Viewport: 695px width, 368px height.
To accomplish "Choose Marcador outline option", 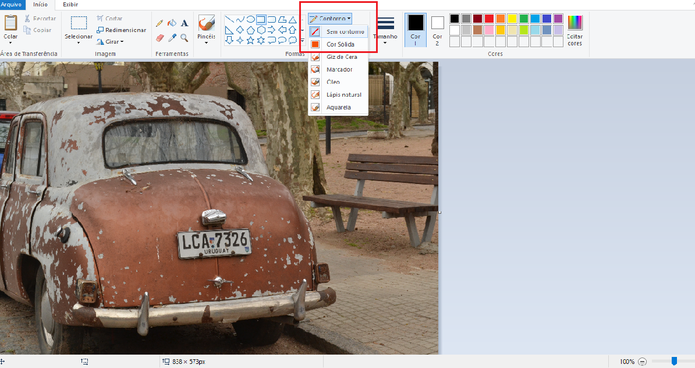I will [x=338, y=70].
